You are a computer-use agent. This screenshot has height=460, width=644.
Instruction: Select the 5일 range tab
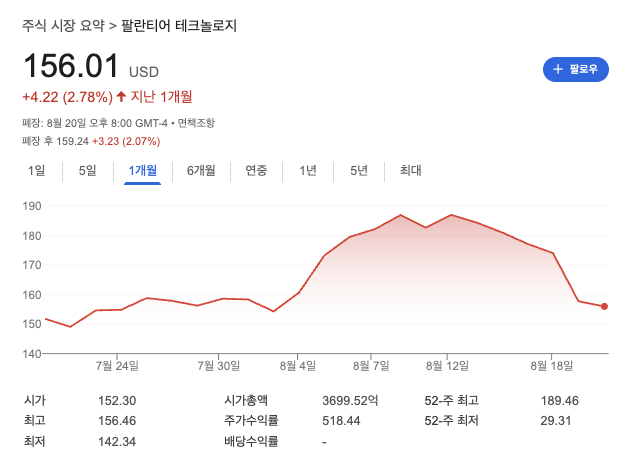pos(87,170)
